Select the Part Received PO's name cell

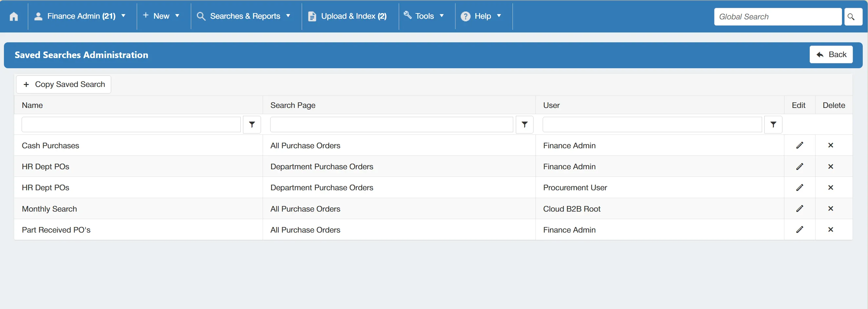pyautogui.click(x=138, y=230)
